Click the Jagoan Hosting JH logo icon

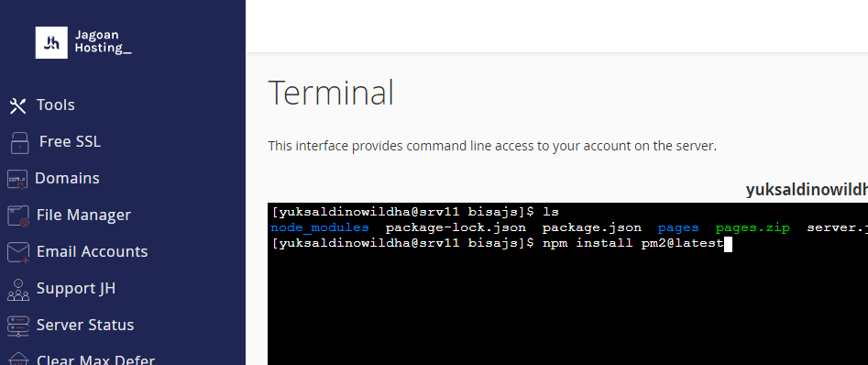51,43
